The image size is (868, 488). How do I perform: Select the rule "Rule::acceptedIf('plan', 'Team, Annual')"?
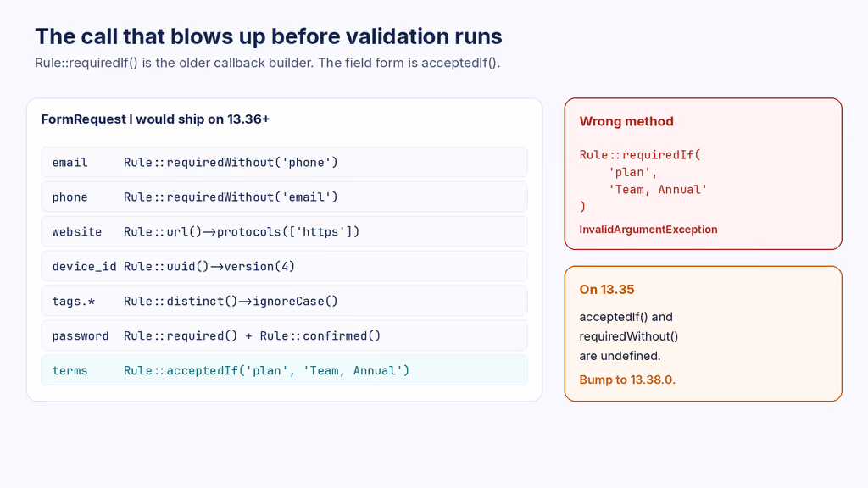266,371
